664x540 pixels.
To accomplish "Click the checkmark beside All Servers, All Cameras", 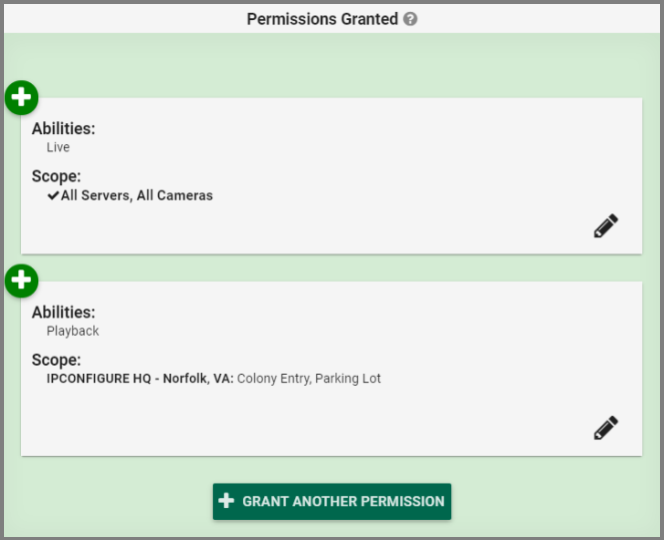I will pyautogui.click(x=53, y=196).
